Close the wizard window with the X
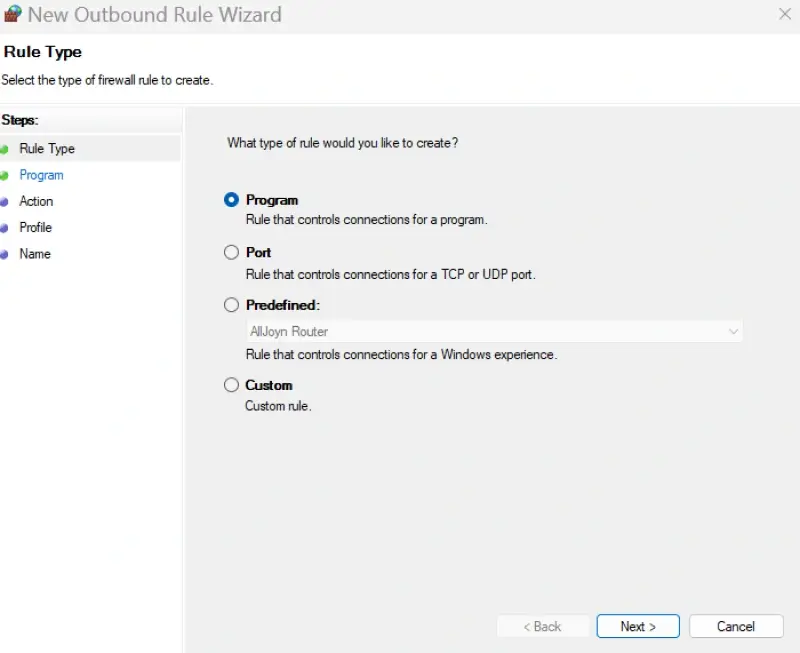Image resolution: width=800 pixels, height=653 pixels. 784,14
